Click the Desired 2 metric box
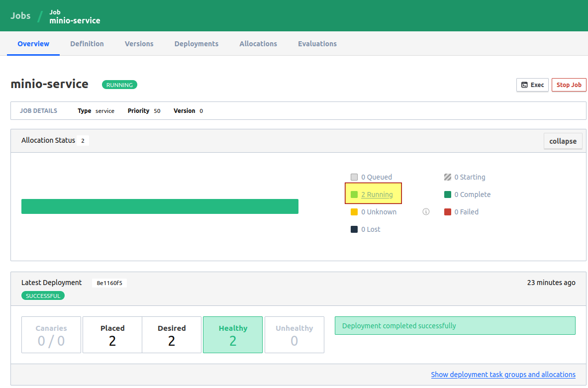This screenshot has height=388, width=588. (x=172, y=335)
